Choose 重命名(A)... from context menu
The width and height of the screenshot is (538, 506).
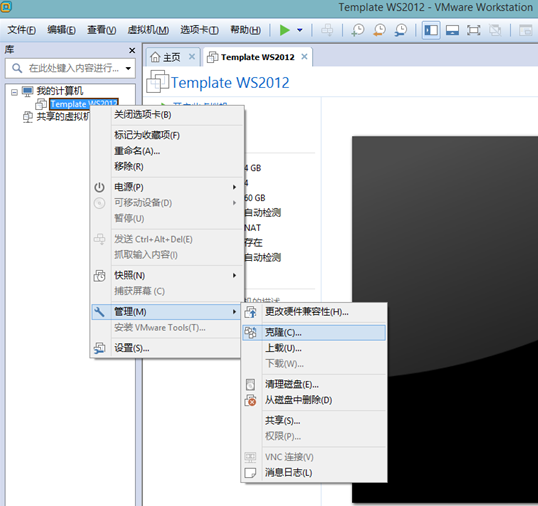(x=167, y=151)
